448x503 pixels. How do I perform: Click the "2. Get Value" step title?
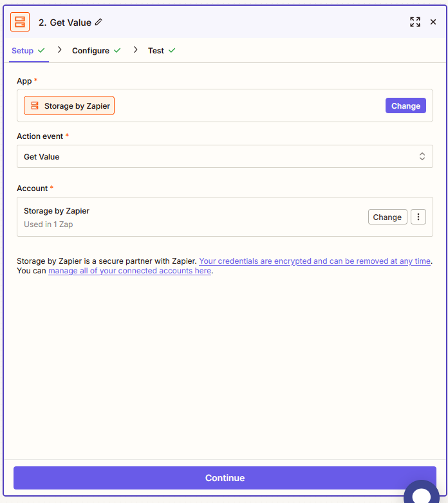click(x=65, y=23)
